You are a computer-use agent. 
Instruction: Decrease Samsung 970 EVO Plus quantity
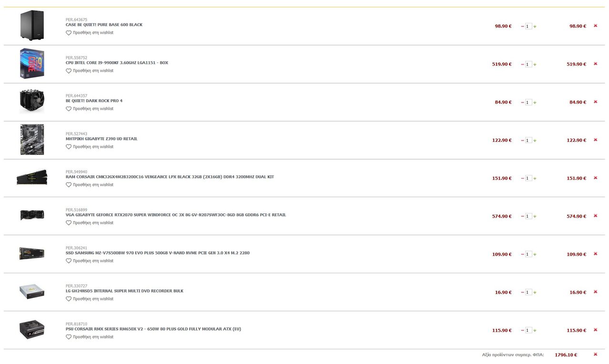pos(522,255)
